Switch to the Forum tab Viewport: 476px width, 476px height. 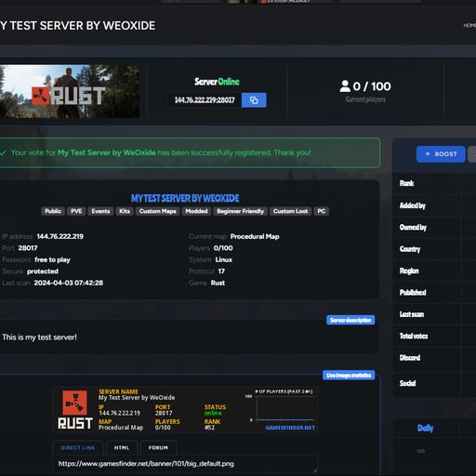pos(158,448)
